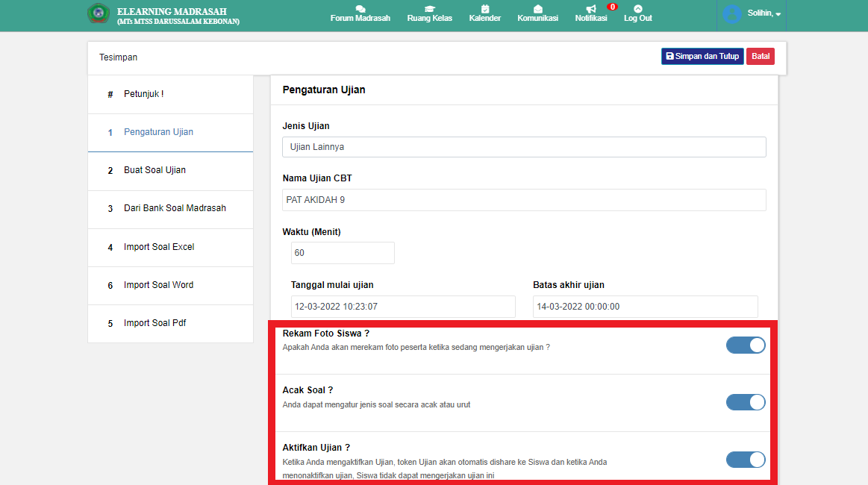Disable the Acak Soal switch
Image resolution: width=868 pixels, height=485 pixels.
tap(746, 402)
